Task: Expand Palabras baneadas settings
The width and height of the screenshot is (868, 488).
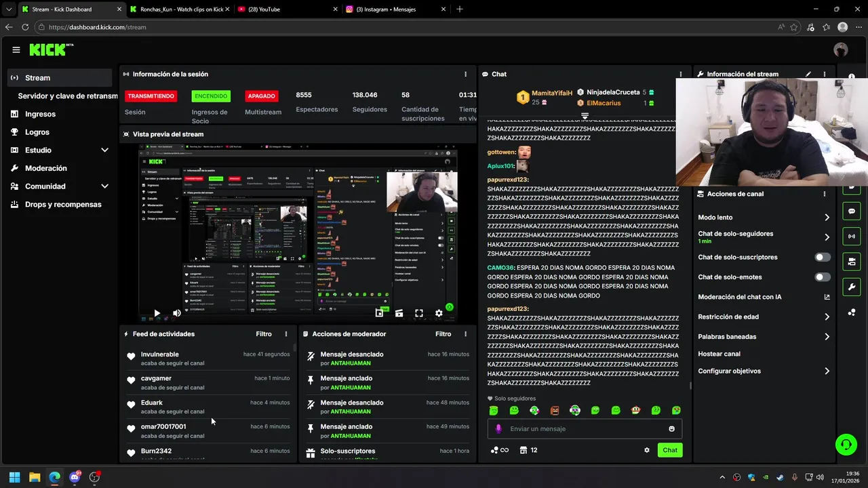Action: 827,337
